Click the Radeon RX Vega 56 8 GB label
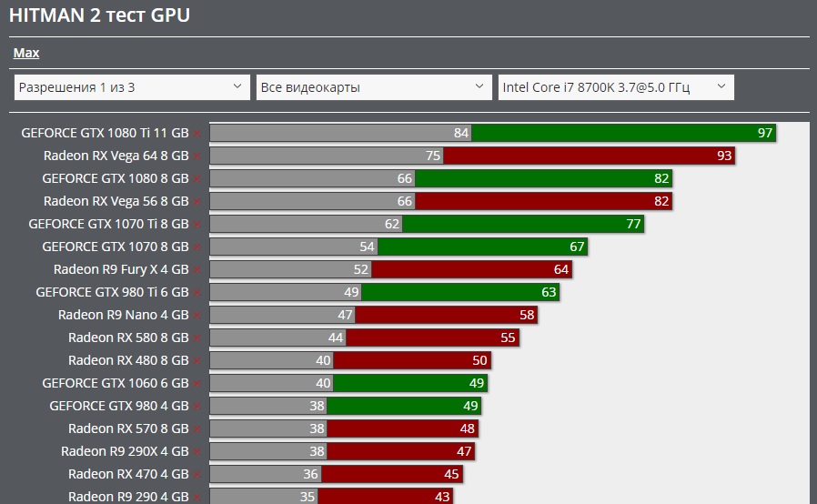The width and height of the screenshot is (817, 504). tap(116, 201)
